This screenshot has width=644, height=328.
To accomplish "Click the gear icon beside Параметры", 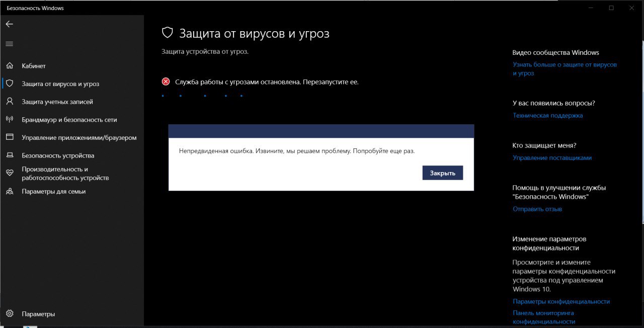I will 10,314.
